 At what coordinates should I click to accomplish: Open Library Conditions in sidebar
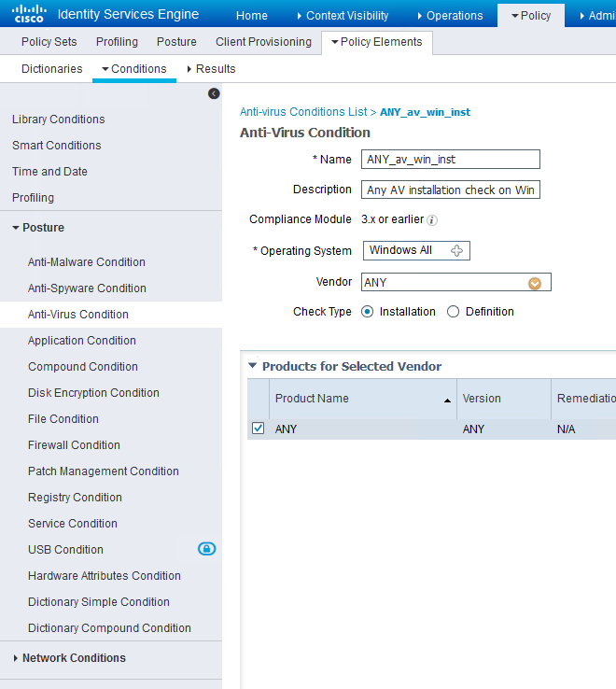click(59, 120)
